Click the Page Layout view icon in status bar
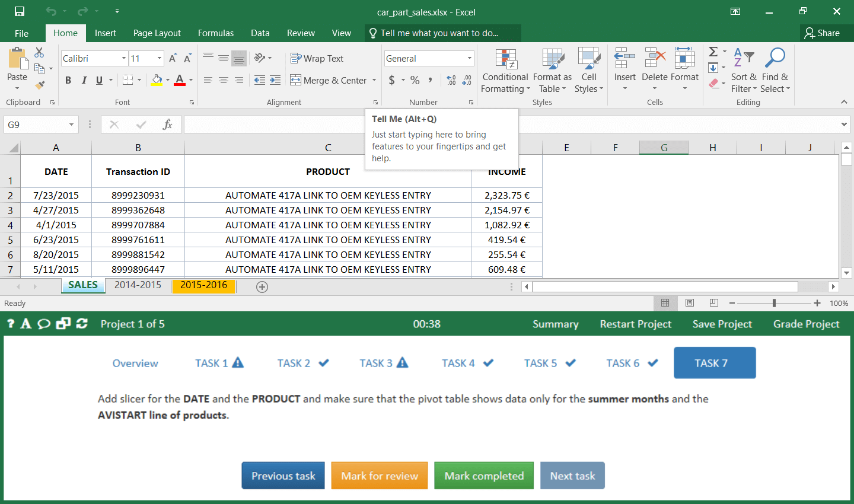This screenshot has width=854, height=504. coord(689,303)
